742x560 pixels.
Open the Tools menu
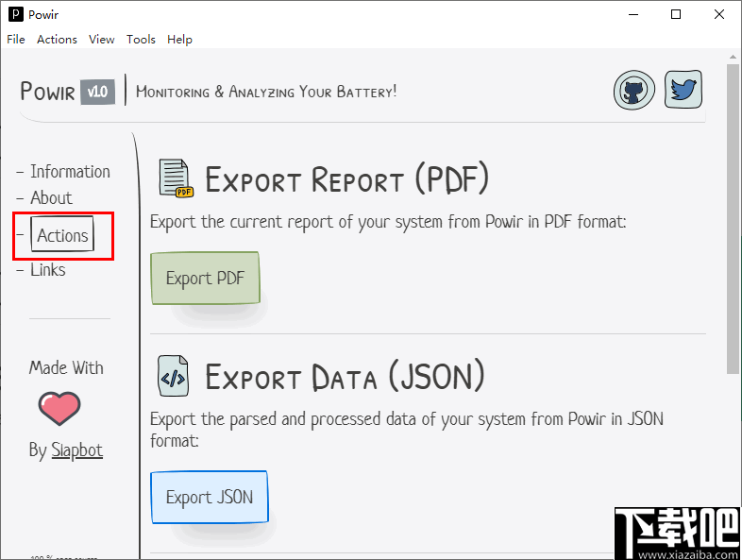pyautogui.click(x=141, y=40)
